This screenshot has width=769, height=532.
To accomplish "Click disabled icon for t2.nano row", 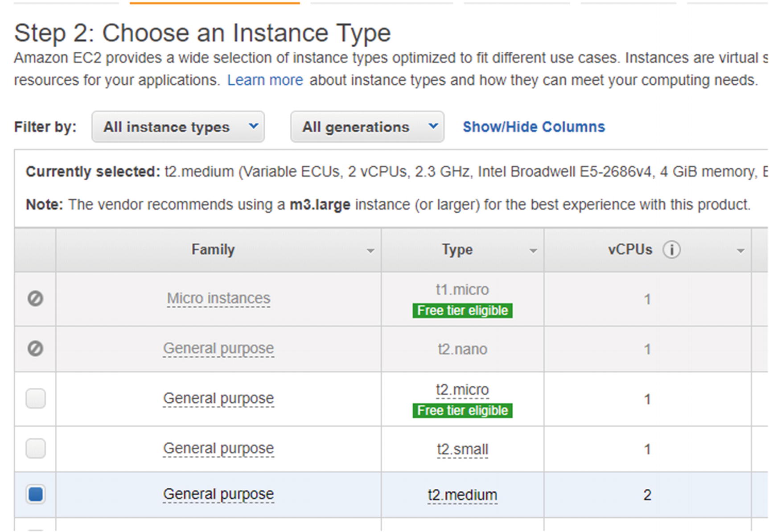I will pos(35,348).
